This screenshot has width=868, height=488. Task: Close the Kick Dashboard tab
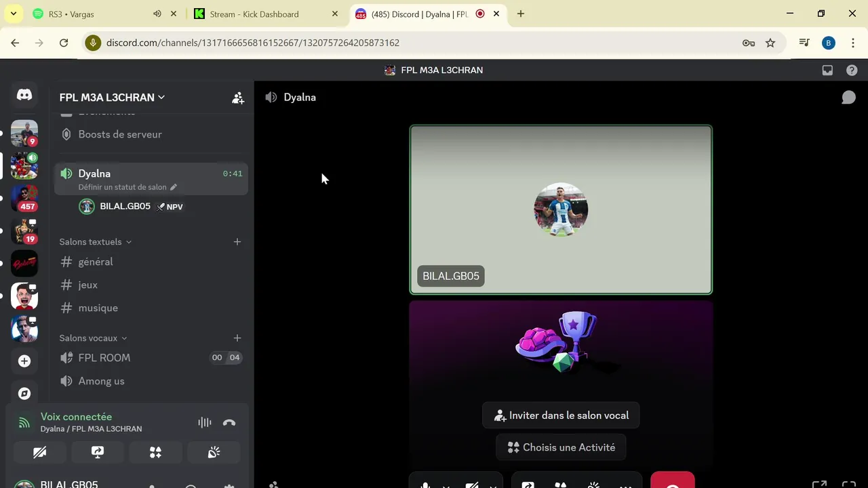(335, 14)
